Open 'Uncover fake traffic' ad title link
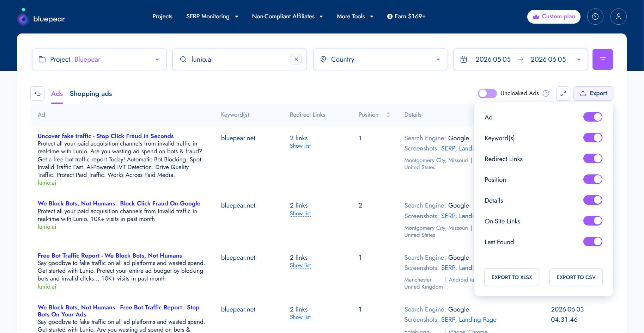 pos(105,136)
